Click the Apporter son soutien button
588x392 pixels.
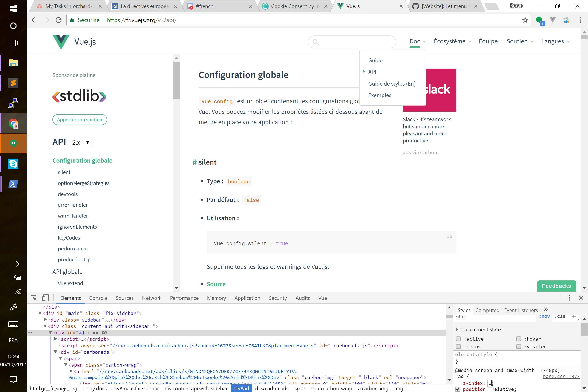[x=80, y=120]
